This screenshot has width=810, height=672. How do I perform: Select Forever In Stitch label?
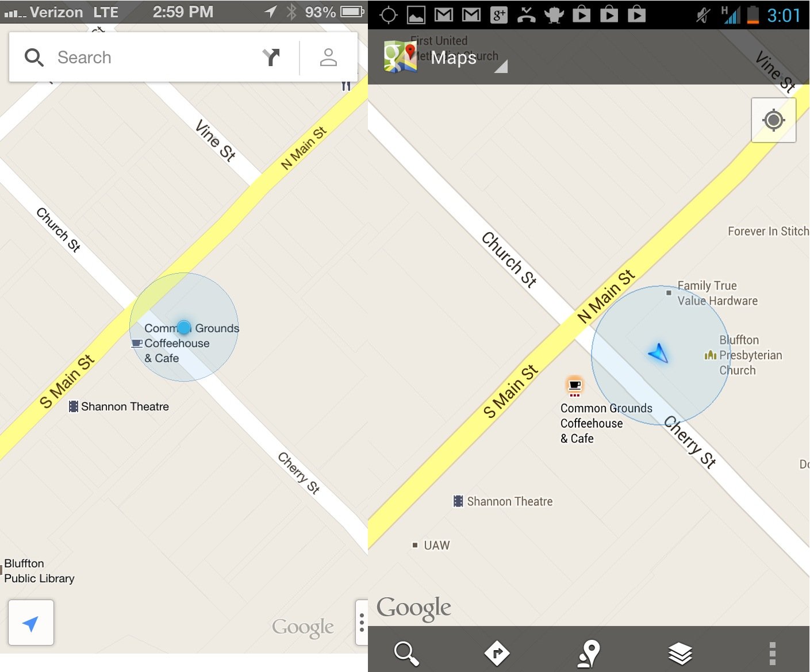[768, 231]
